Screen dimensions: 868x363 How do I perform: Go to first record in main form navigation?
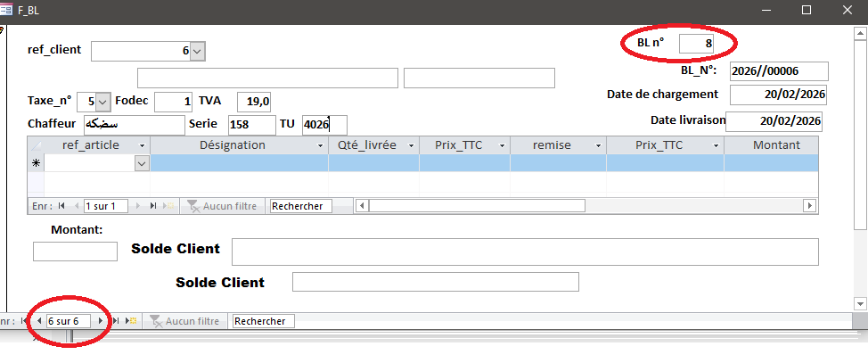point(25,321)
